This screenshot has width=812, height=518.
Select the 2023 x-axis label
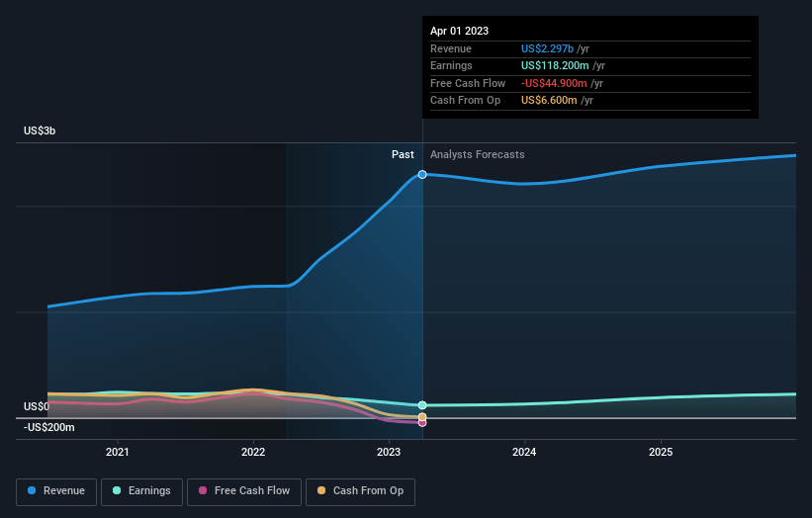click(389, 452)
